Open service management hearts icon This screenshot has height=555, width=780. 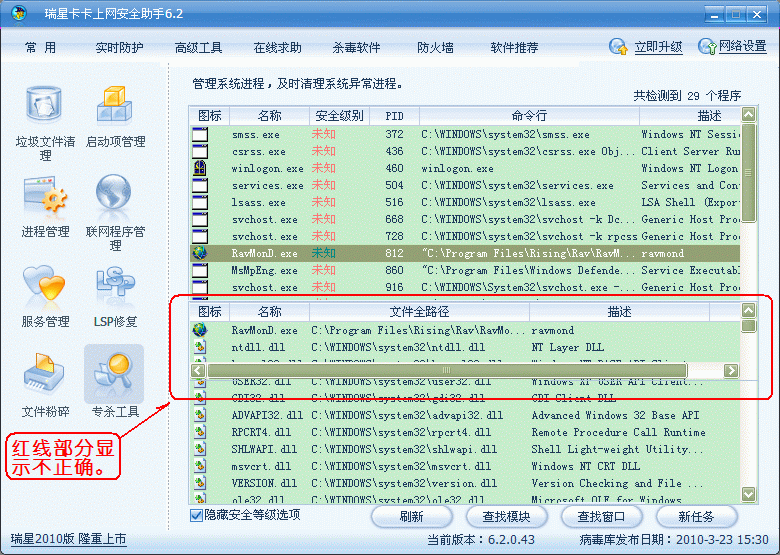(44, 284)
